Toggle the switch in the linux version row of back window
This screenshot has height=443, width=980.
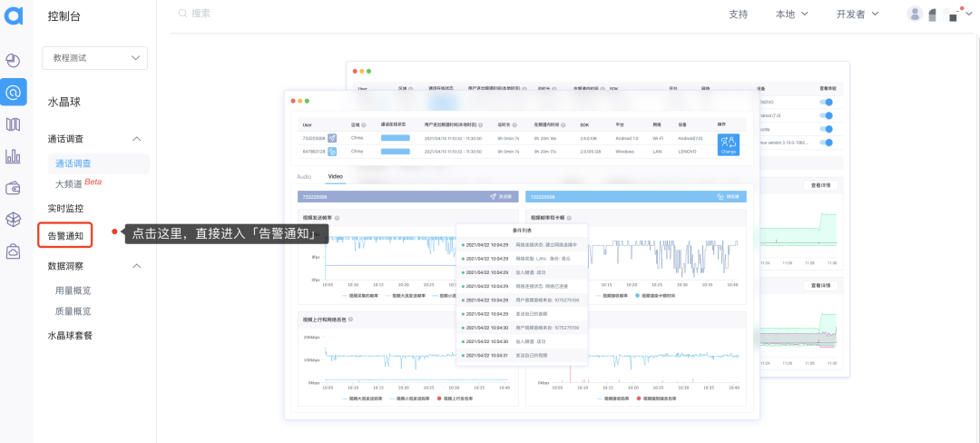tap(827, 143)
